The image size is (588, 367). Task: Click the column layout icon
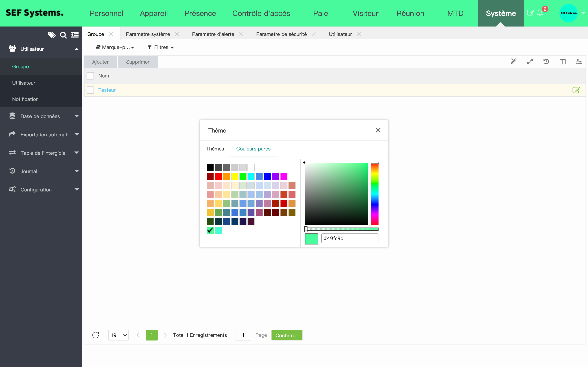562,62
